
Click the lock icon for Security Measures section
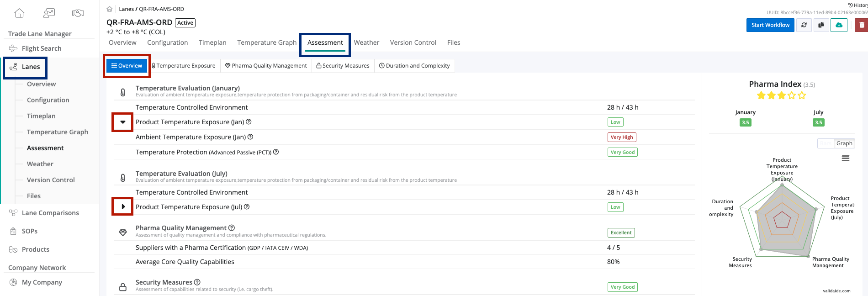(x=123, y=287)
